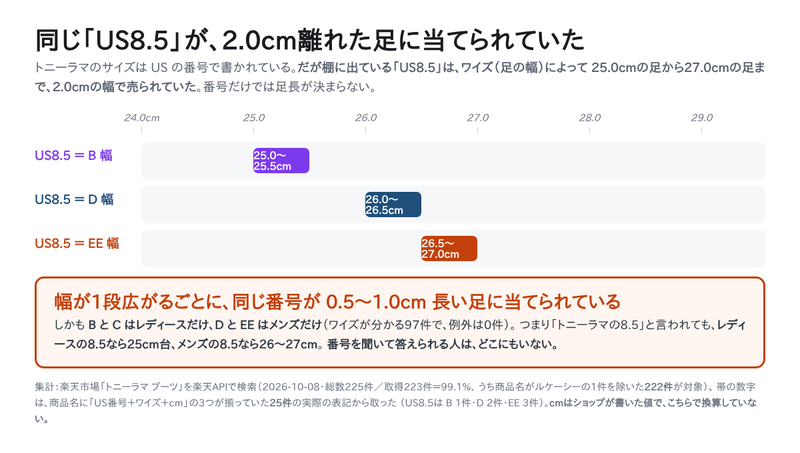This screenshot has width=800, height=453.
Task: Click the 27.0 axis label
Action: pyautogui.click(x=478, y=118)
